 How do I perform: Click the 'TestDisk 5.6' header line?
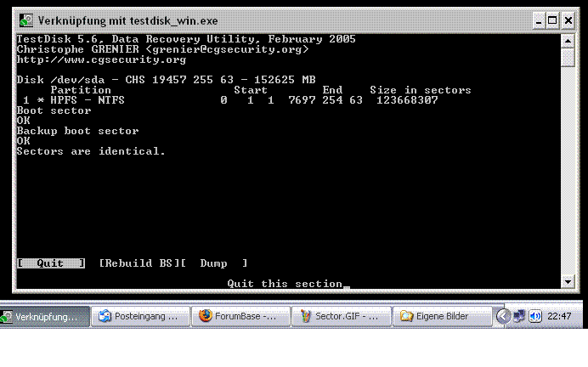[x=186, y=39]
